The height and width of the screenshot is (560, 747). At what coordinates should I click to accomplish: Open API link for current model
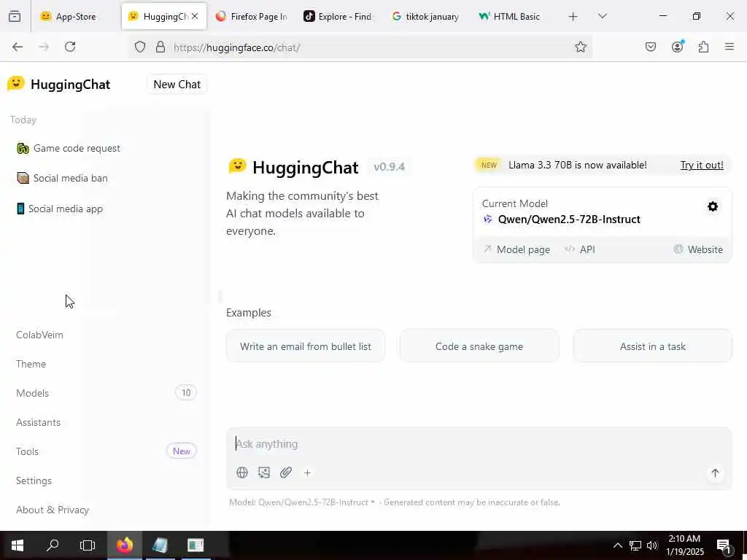point(580,249)
